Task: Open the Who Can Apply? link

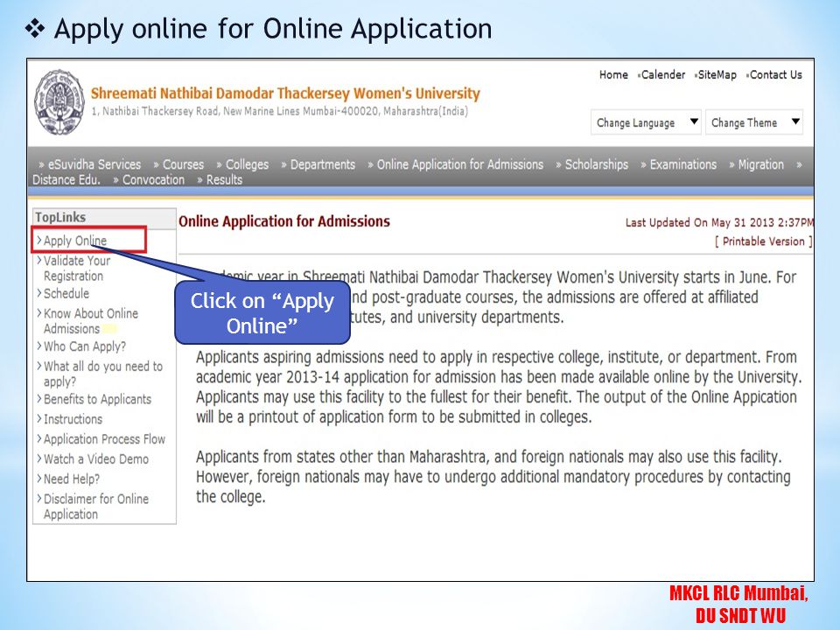Action: pos(85,346)
